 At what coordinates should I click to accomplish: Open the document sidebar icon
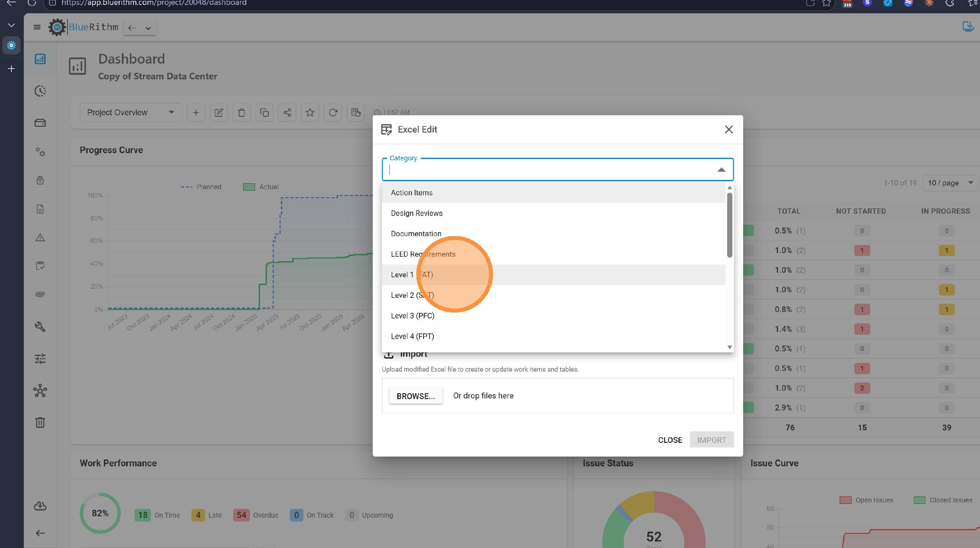click(40, 209)
